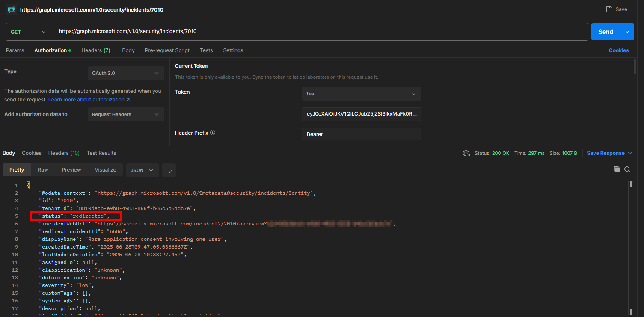The height and width of the screenshot is (317, 644).
Task: Open the JSON format dropdown
Action: pos(142,170)
